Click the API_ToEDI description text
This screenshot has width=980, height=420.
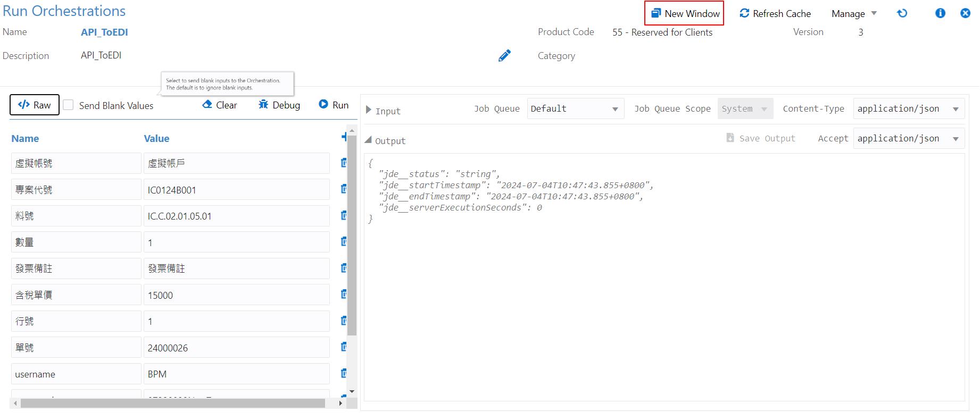coord(101,55)
